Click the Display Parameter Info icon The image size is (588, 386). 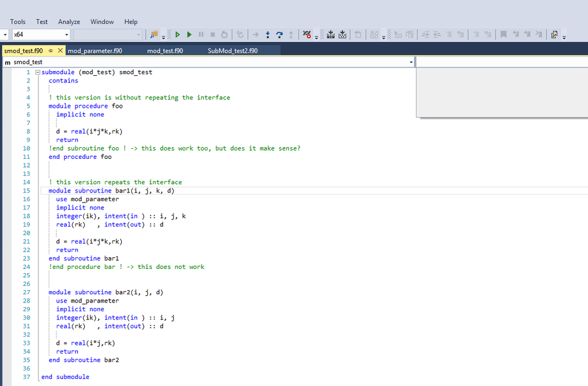(x=410, y=35)
